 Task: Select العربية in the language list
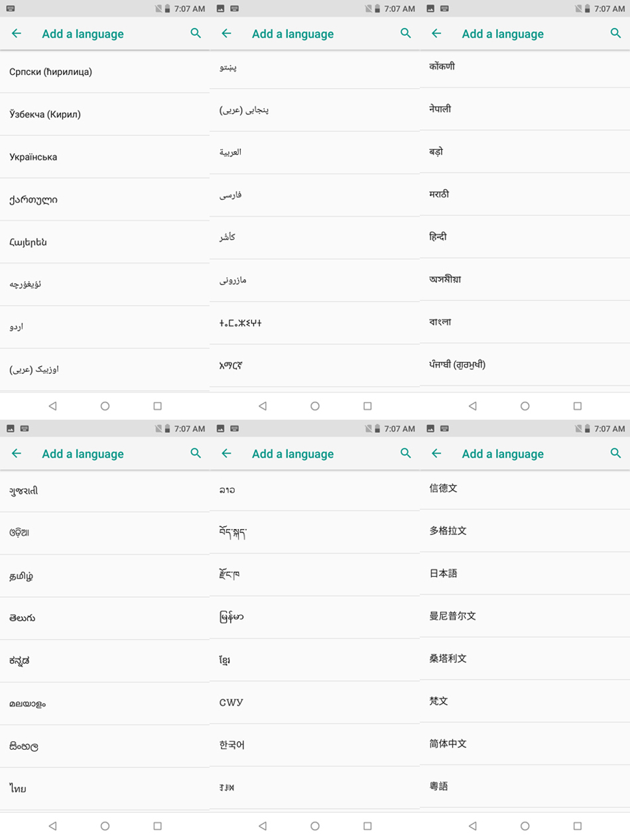315,152
